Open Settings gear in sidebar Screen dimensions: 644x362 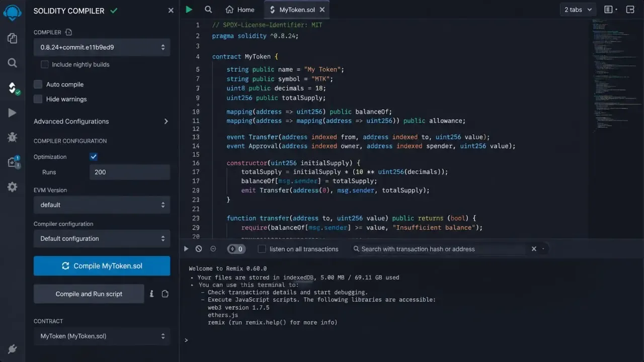(x=13, y=187)
